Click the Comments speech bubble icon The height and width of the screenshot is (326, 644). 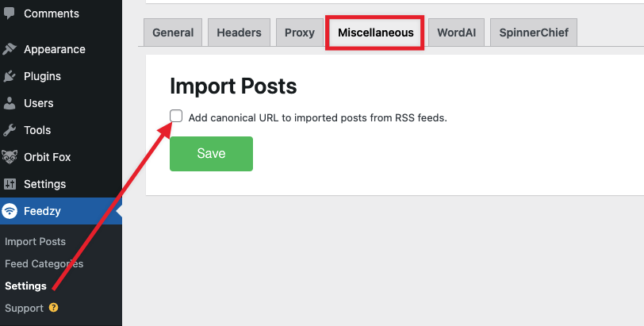tap(9, 13)
